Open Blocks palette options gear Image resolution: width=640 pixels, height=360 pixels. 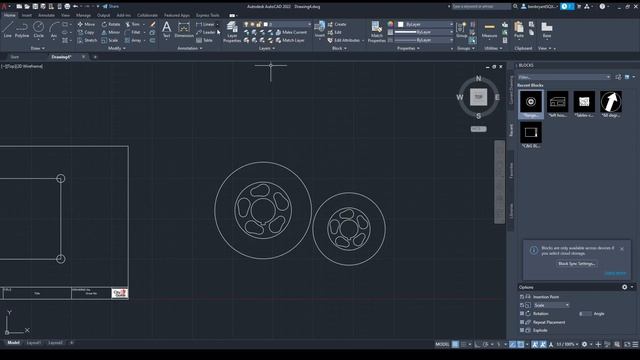tap(624, 287)
